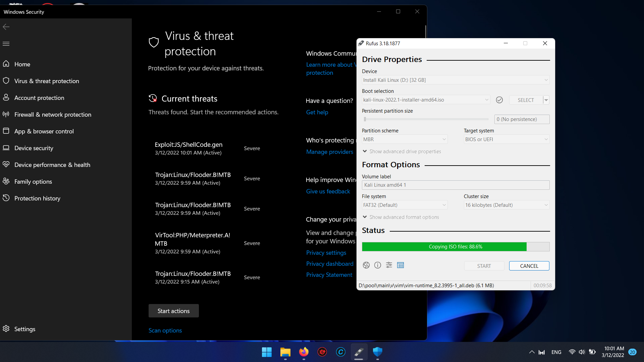Image resolution: width=644 pixels, height=362 pixels.
Task: Open Rufus language globe icon
Action: pyautogui.click(x=366, y=265)
